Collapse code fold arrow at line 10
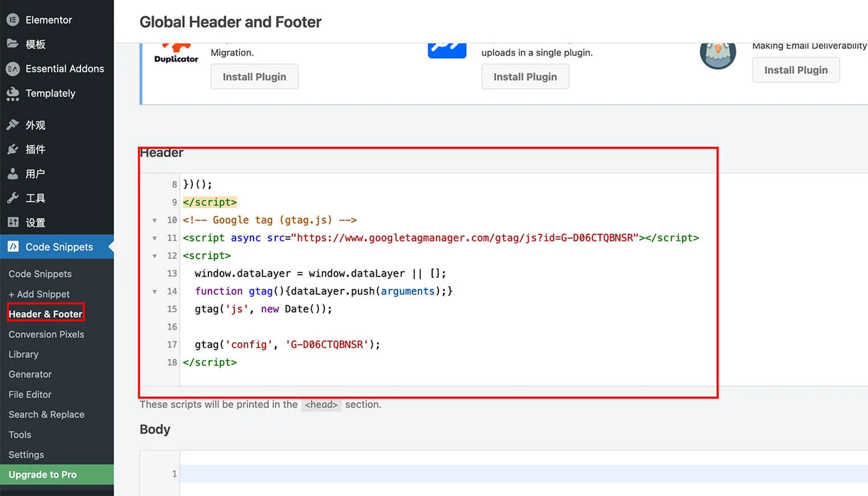This screenshot has width=868, height=496. pos(154,220)
